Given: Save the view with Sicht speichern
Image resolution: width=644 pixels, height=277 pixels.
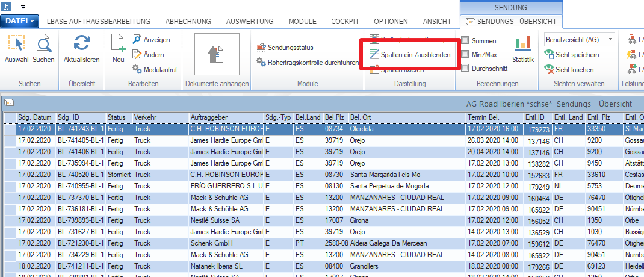Looking at the screenshot, I should tap(571, 54).
